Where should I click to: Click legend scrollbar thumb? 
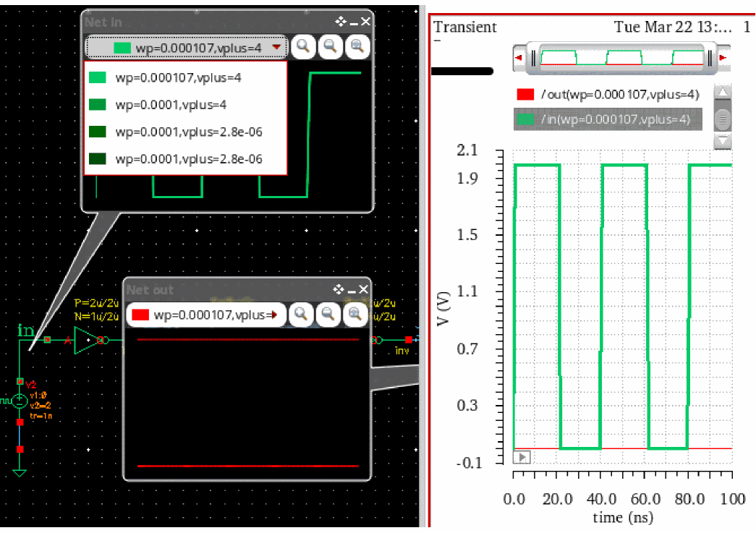(x=722, y=119)
